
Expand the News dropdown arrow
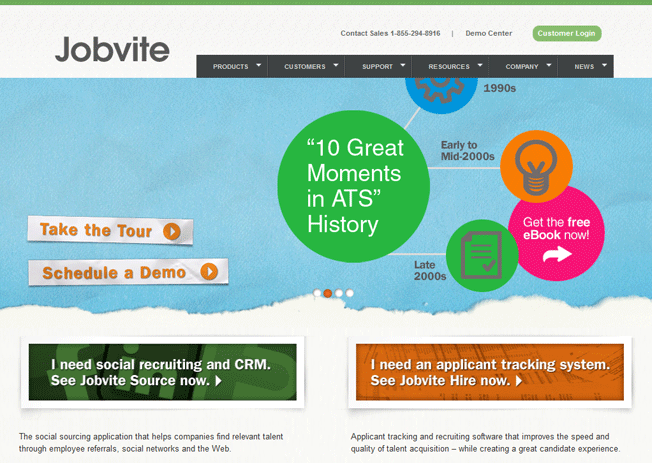coord(604,65)
